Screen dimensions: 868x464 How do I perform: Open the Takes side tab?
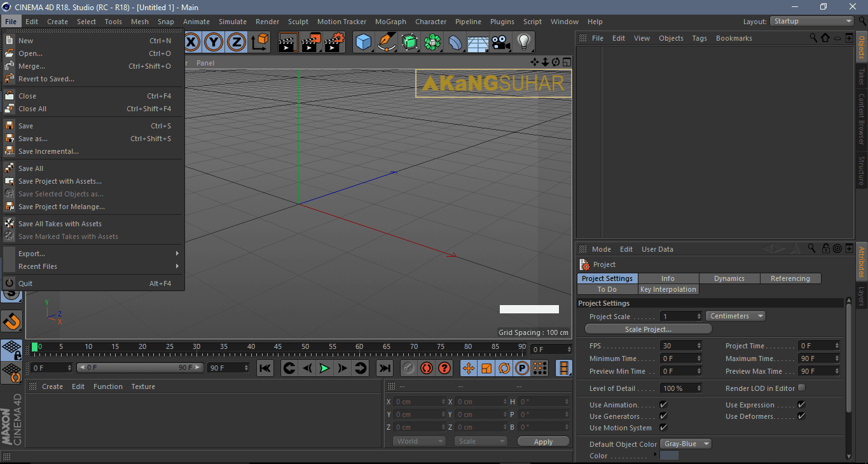862,76
